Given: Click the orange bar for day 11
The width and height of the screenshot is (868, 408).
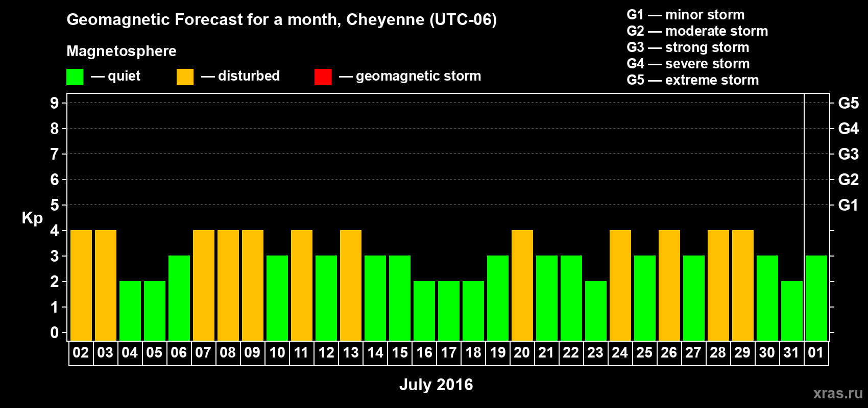Looking at the screenshot, I should pyautogui.click(x=302, y=285).
